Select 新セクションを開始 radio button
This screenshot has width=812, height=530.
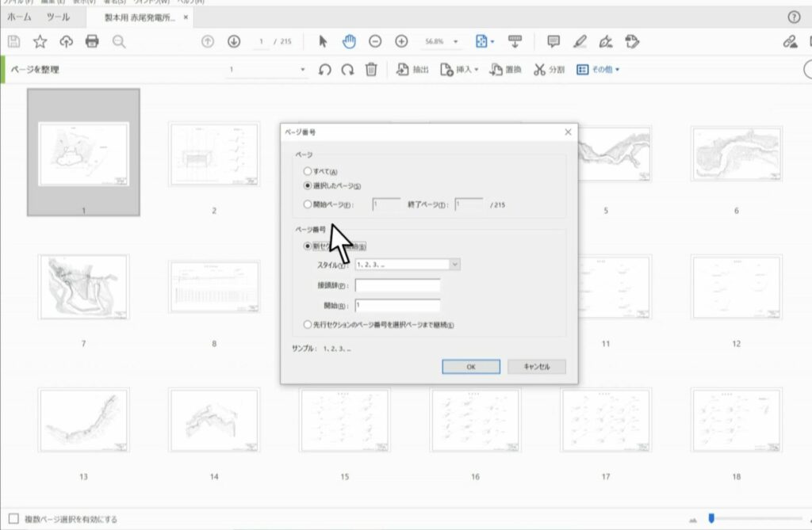(308, 246)
